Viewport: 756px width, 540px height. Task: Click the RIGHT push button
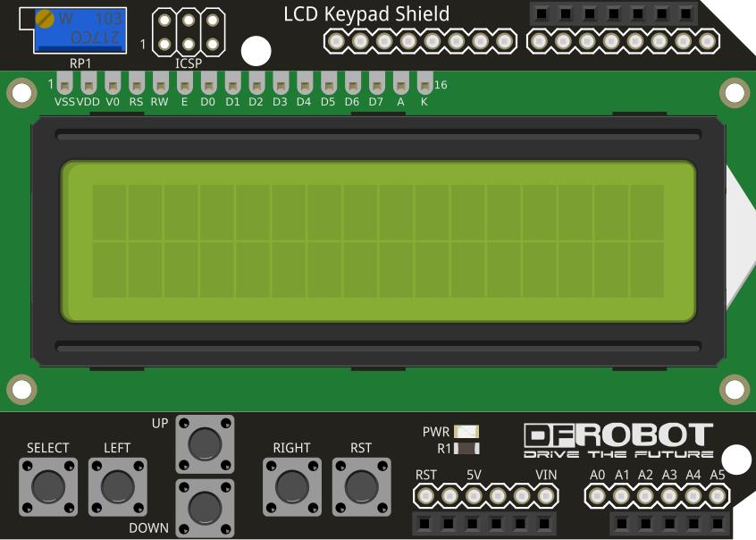click(x=292, y=487)
